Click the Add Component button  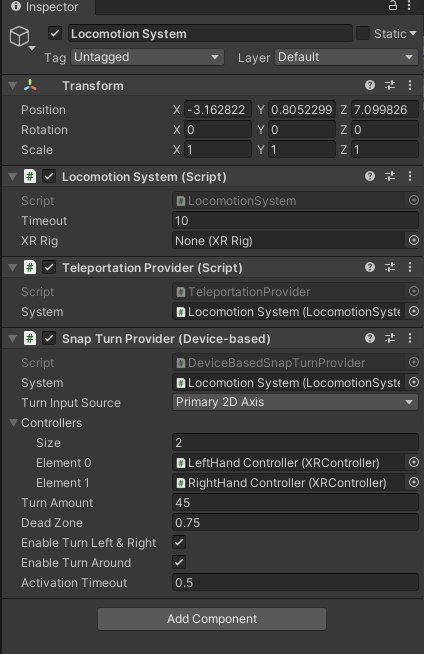point(212,619)
